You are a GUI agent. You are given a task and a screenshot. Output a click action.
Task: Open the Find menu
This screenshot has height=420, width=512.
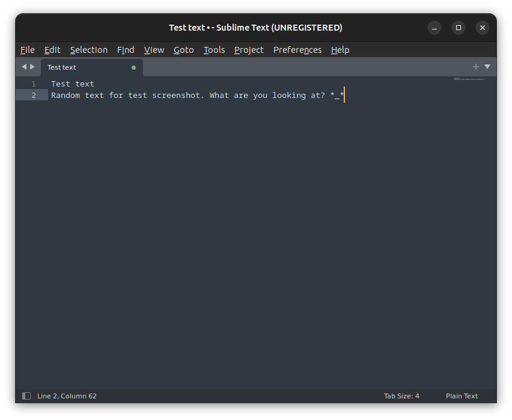(126, 50)
